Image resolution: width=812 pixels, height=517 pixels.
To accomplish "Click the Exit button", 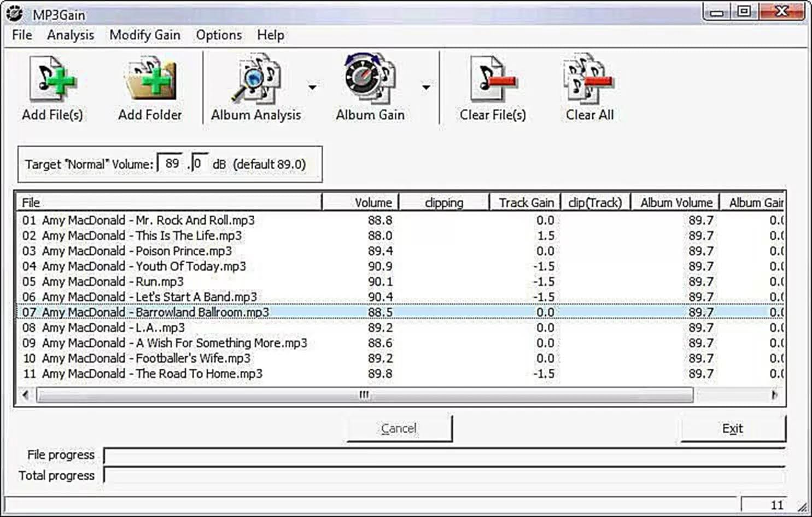I will [733, 428].
